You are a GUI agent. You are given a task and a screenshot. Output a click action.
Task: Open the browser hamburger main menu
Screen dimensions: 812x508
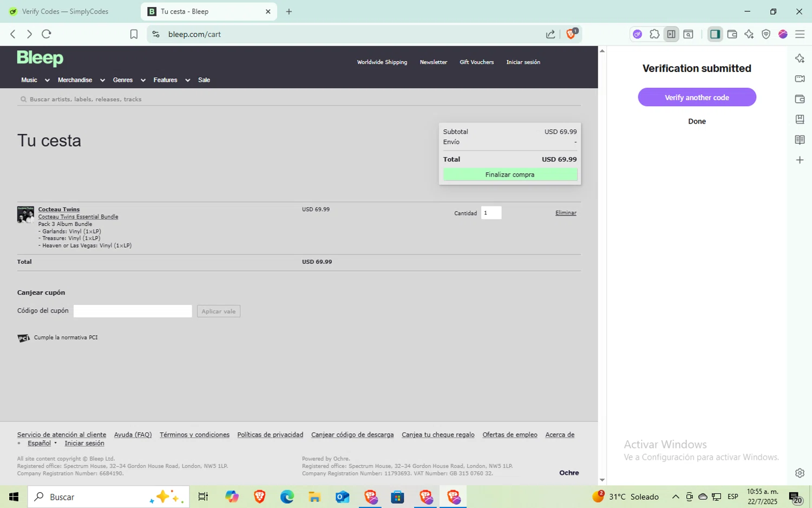pos(800,34)
